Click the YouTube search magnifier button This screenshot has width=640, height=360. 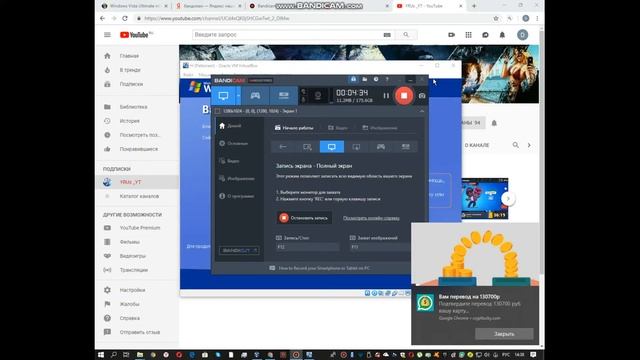coord(406,35)
